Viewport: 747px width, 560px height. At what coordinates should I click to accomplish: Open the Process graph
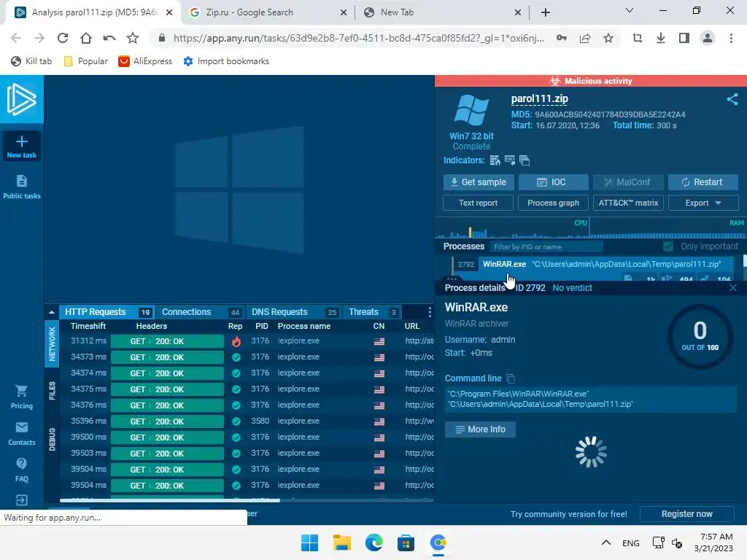(553, 203)
